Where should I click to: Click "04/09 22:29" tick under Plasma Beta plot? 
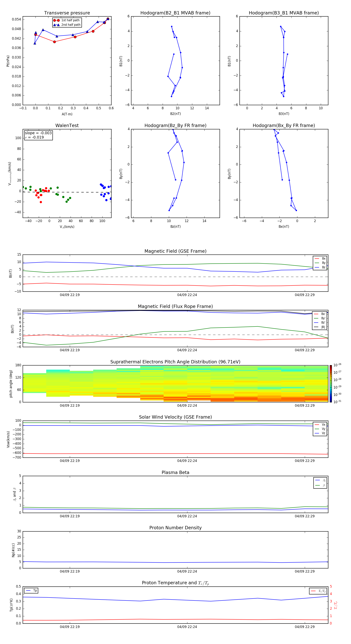tap(305, 516)
